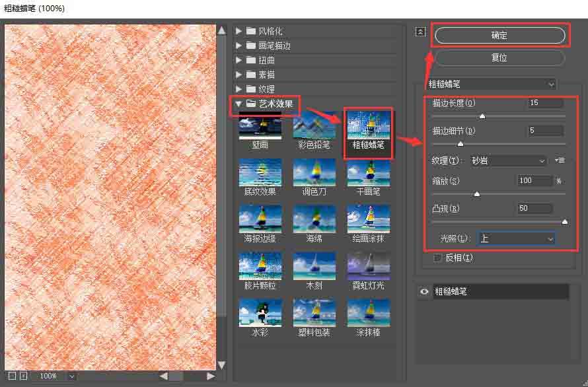Click the 描边细节 value field
This screenshot has height=387, width=588.
(546, 131)
